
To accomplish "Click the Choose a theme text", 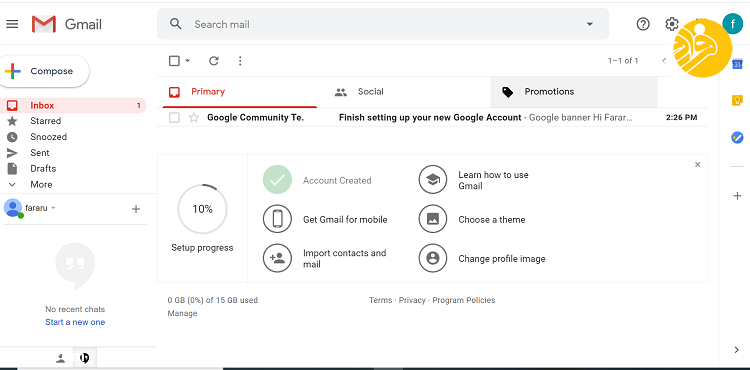I will point(492,219).
